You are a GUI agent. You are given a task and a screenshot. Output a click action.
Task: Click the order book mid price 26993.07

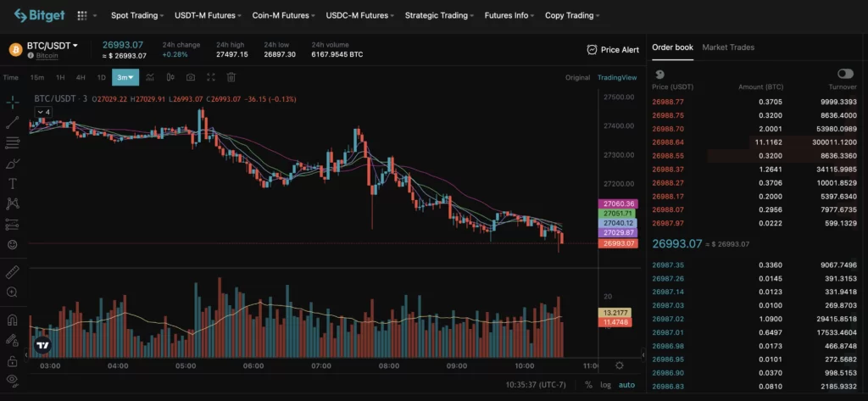pyautogui.click(x=677, y=243)
